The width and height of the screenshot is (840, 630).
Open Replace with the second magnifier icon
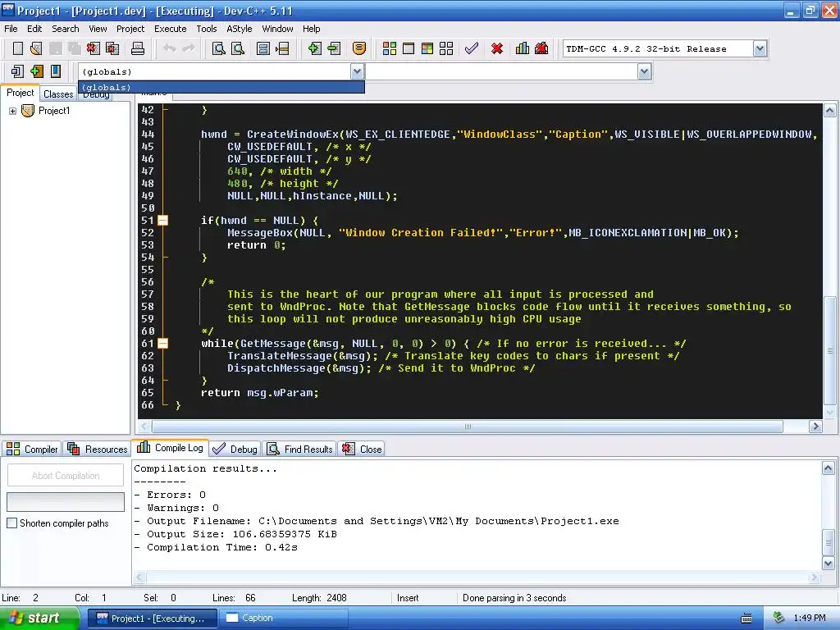coord(238,48)
